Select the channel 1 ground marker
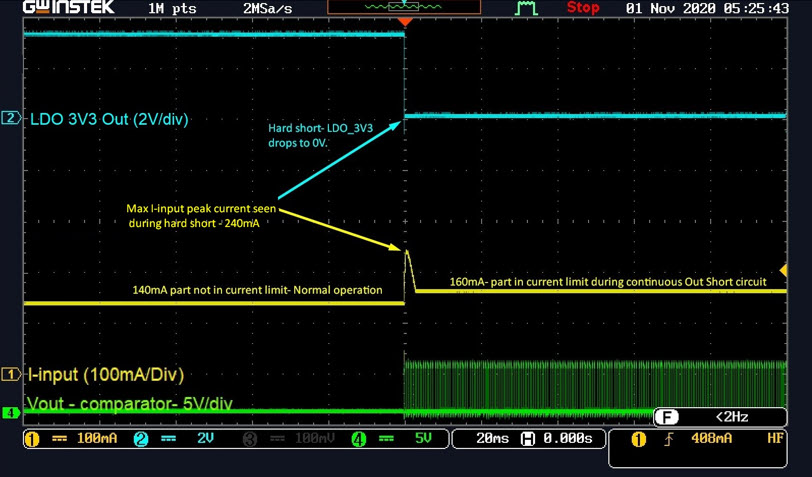 pos(11,374)
